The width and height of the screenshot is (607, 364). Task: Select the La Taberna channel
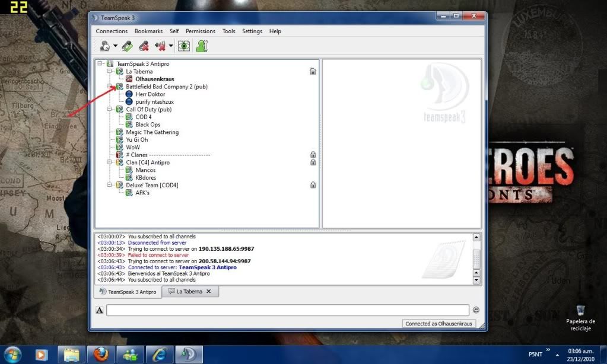click(139, 72)
